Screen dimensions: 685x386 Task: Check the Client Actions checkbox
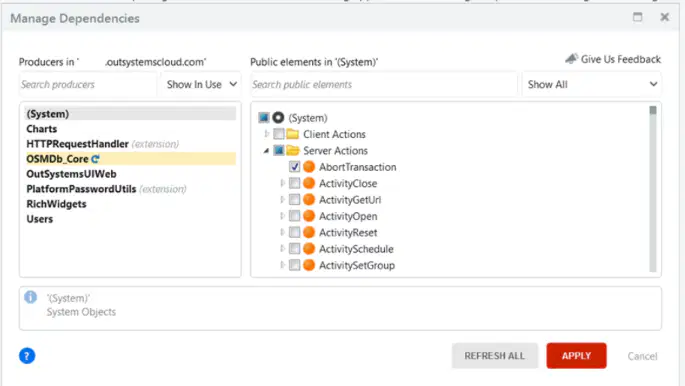click(x=279, y=134)
